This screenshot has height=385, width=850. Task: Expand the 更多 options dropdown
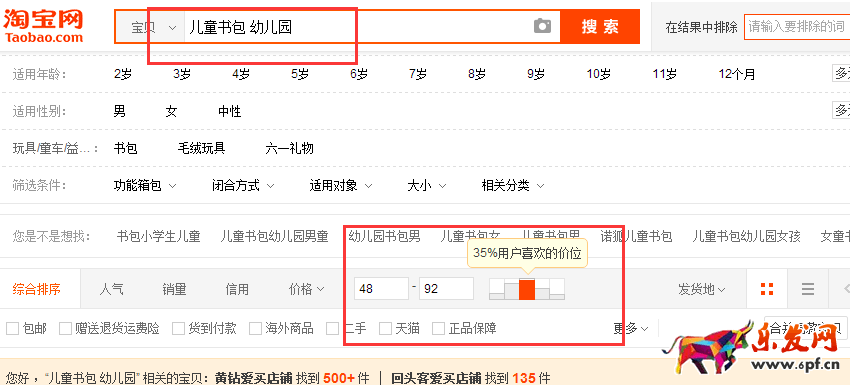point(631,328)
